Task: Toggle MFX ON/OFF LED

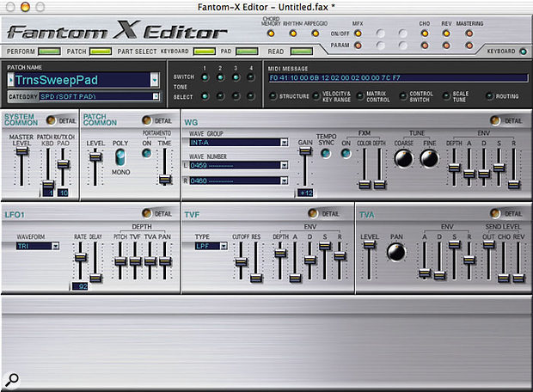Action: pos(358,34)
